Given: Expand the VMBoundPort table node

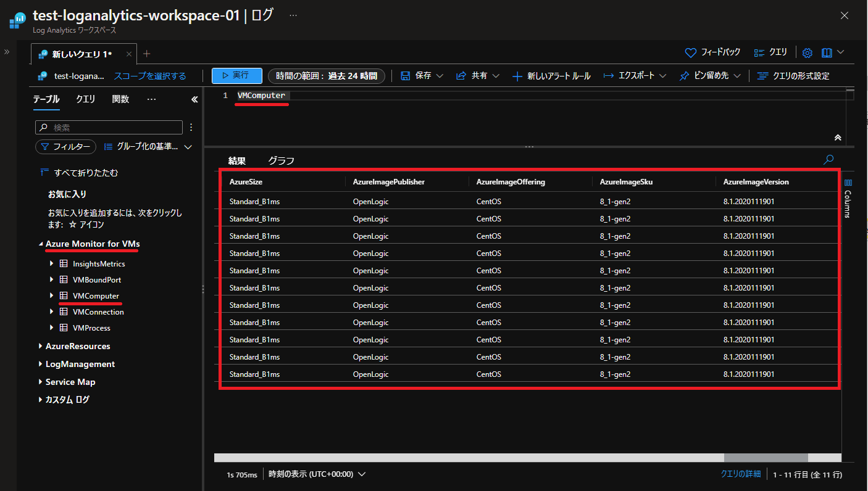Looking at the screenshot, I should [x=52, y=279].
